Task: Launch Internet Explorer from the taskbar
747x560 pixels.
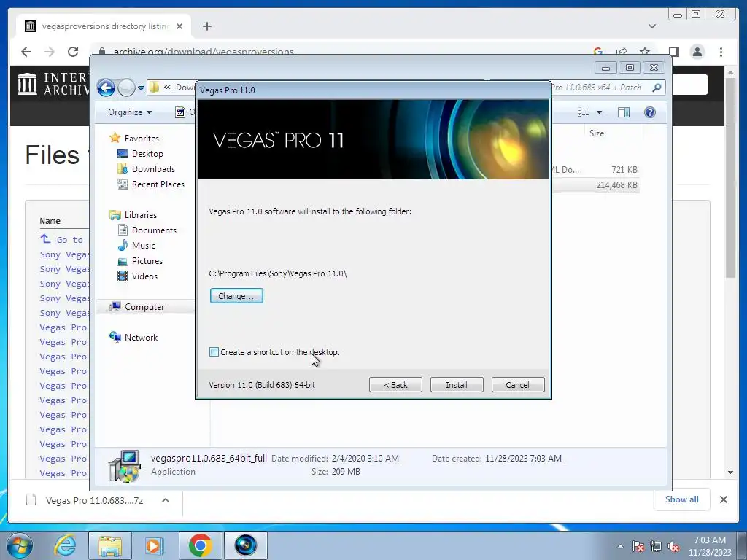Action: click(x=65, y=545)
